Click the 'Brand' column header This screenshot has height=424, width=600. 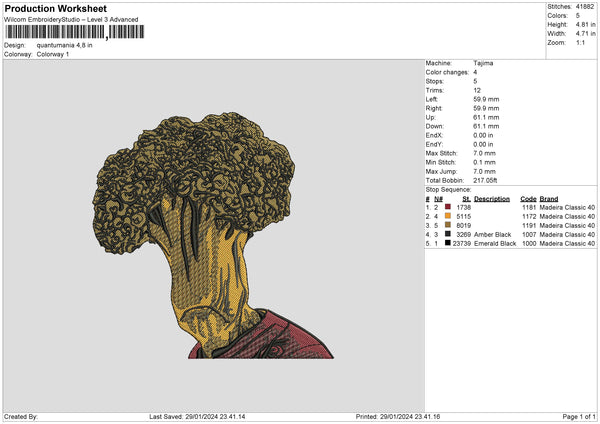(x=549, y=199)
